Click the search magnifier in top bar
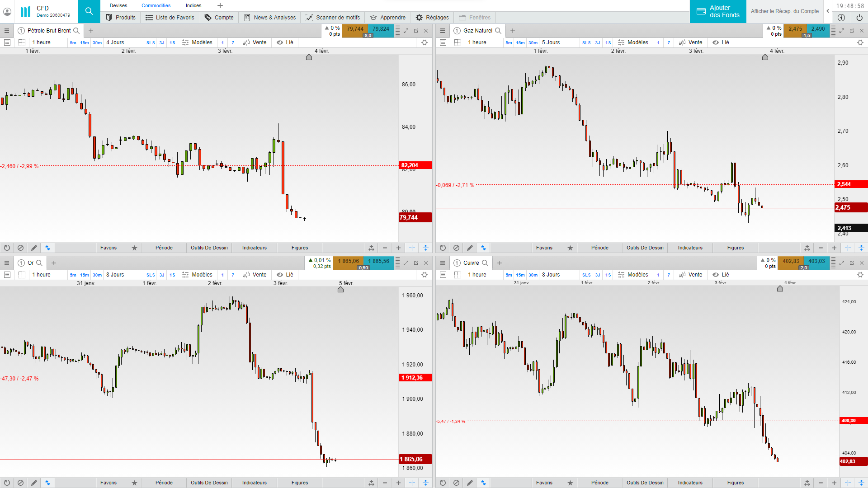Image resolution: width=868 pixels, height=488 pixels. tap(89, 11)
